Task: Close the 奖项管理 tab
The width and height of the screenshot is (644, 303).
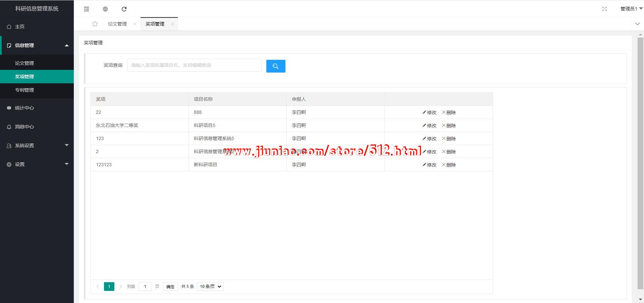Action: tap(172, 24)
